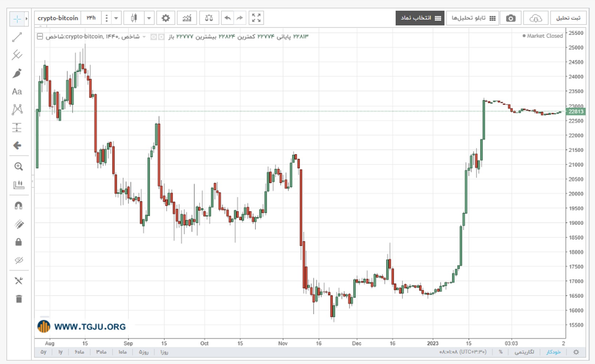Select the 1y time range

click(60, 352)
